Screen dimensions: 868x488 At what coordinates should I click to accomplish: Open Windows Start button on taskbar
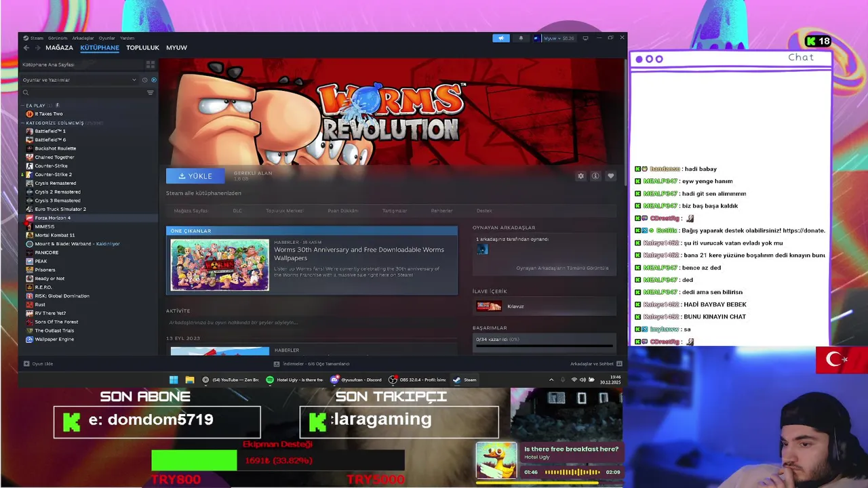(x=174, y=380)
